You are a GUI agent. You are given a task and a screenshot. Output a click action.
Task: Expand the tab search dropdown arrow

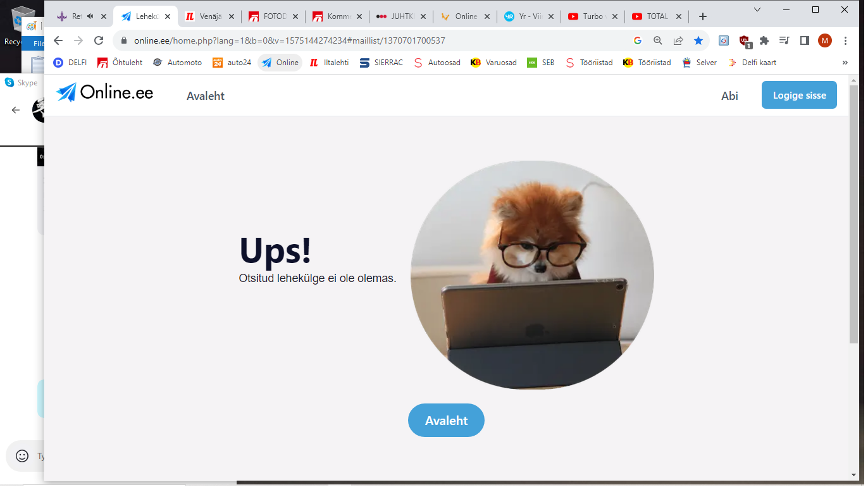(x=757, y=9)
